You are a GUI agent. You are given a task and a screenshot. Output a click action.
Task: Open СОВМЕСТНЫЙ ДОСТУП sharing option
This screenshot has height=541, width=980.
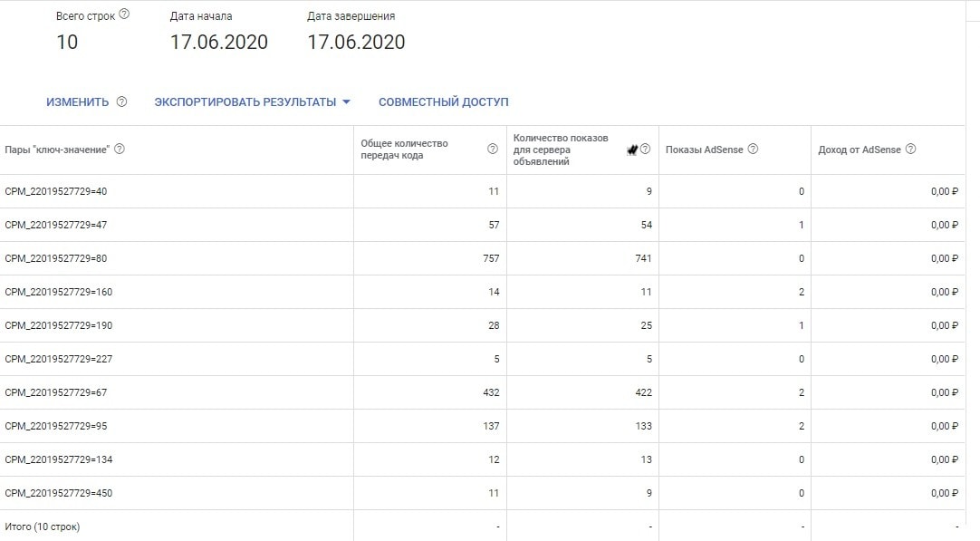point(443,102)
